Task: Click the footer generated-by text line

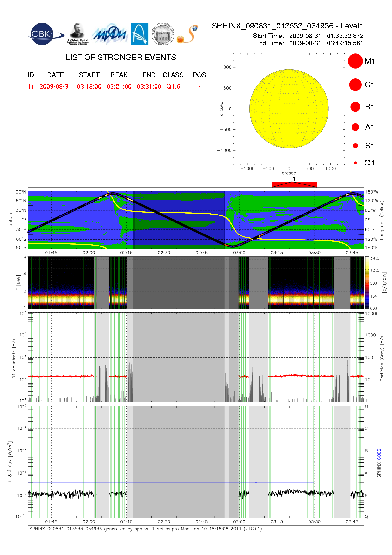Action: [145, 529]
